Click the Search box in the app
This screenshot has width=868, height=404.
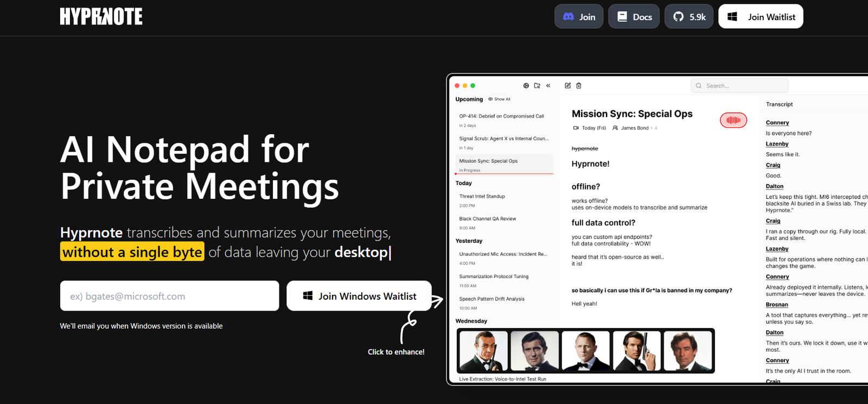click(x=739, y=86)
